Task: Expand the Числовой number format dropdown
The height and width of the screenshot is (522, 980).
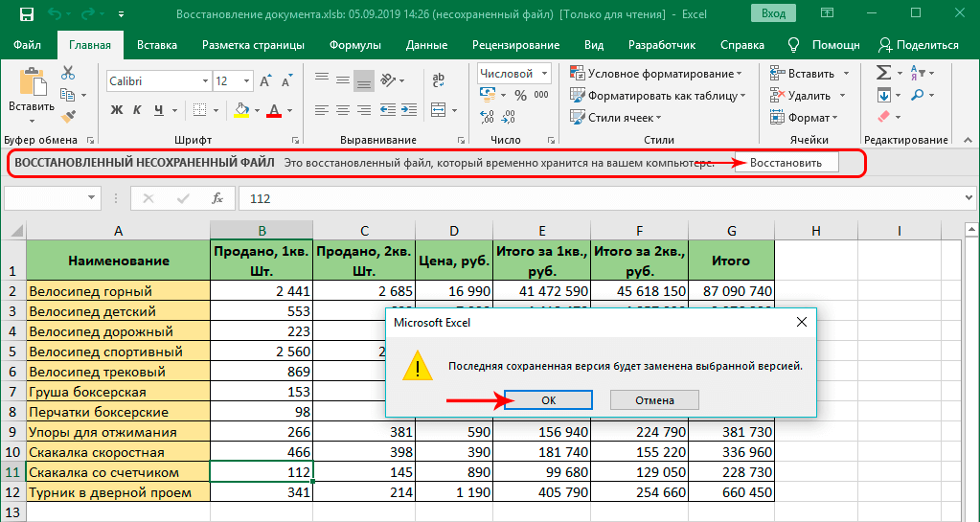Action: pyautogui.click(x=545, y=74)
